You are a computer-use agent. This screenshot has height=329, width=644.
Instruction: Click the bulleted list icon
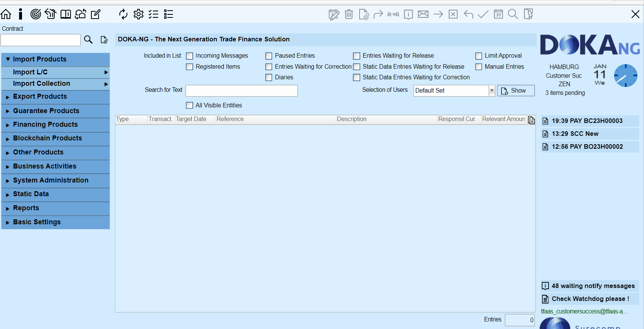pos(168,14)
